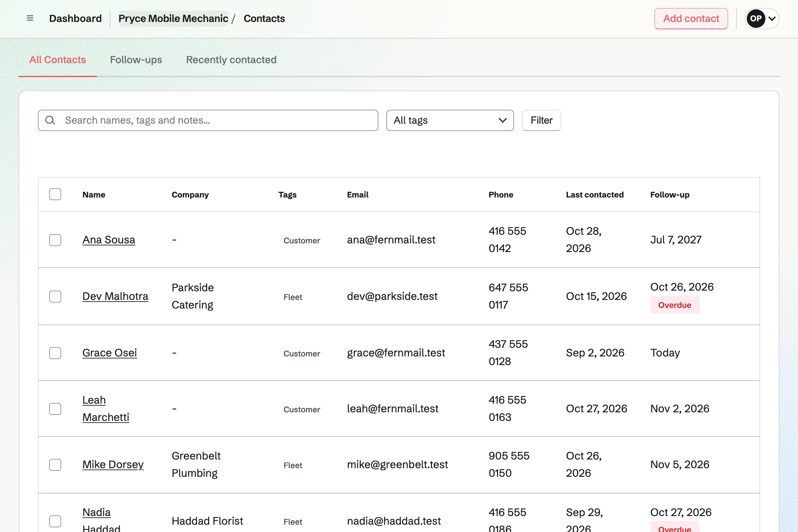Open Mike Dorsey's contact page
798x532 pixels.
pos(113,464)
